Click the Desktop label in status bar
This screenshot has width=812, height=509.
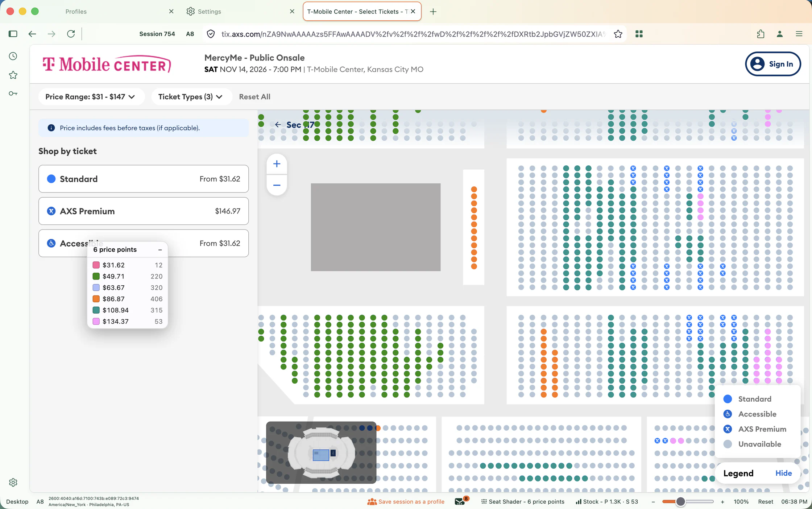pyautogui.click(x=17, y=502)
